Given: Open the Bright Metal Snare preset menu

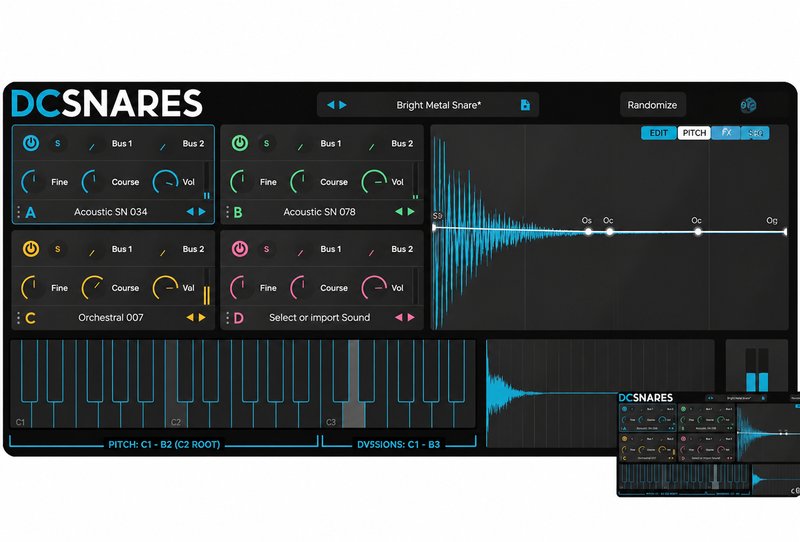Looking at the screenshot, I should coord(438,105).
